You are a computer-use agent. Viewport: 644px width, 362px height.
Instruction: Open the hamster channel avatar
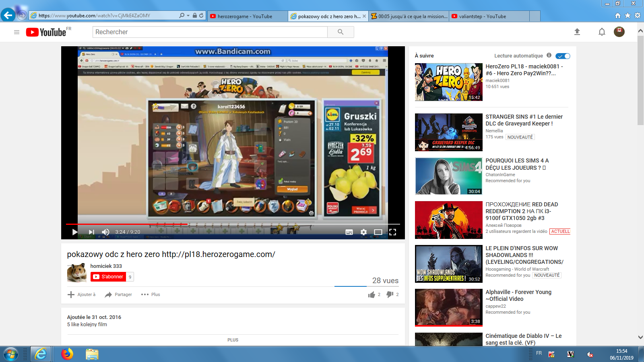point(77,272)
